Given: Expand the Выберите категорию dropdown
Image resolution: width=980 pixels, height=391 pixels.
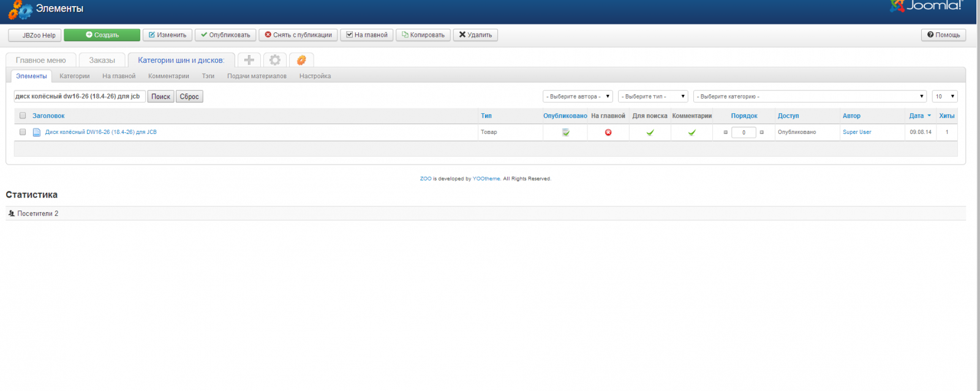Looking at the screenshot, I should coord(810,97).
